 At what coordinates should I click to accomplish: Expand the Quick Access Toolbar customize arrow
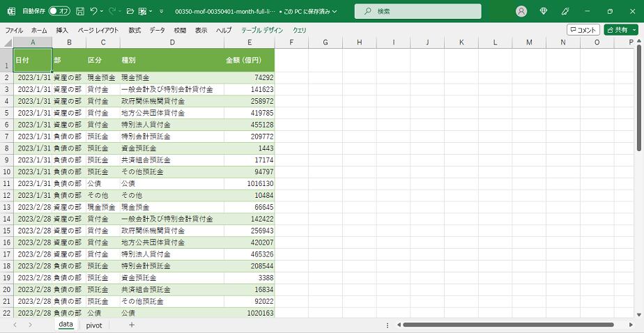coord(162,11)
